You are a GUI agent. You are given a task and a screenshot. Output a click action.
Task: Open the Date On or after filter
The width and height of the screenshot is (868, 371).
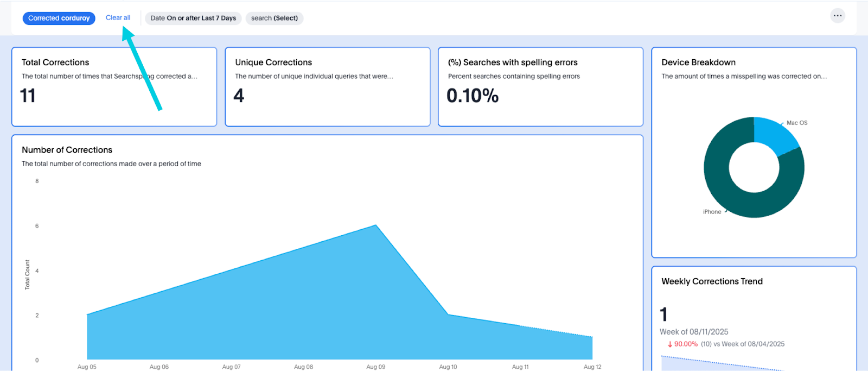[193, 18]
